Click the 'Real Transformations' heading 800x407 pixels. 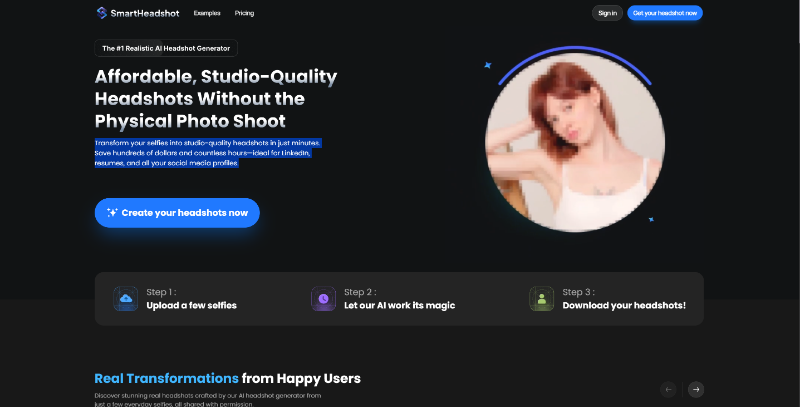pos(166,378)
